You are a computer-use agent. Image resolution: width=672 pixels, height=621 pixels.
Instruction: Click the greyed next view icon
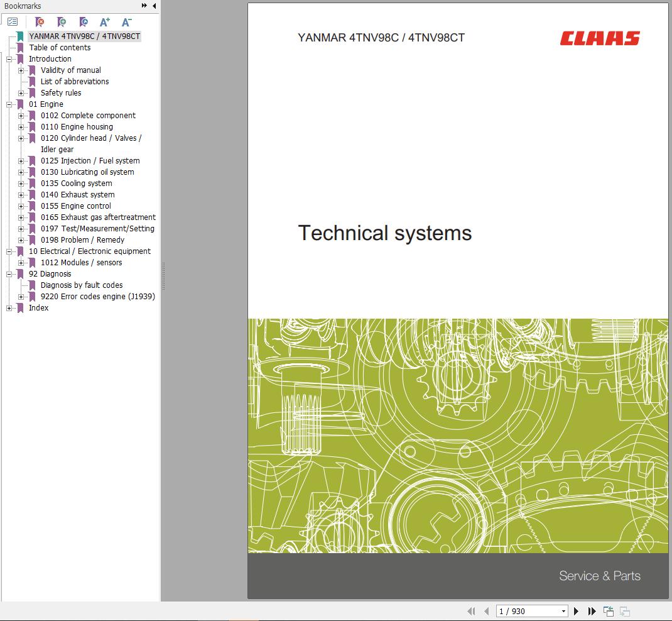(x=625, y=611)
